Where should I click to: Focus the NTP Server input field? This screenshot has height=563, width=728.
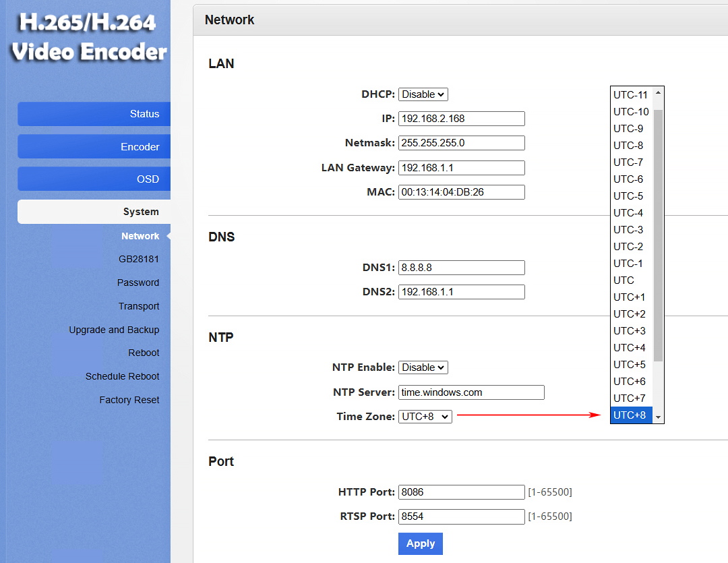click(x=471, y=392)
